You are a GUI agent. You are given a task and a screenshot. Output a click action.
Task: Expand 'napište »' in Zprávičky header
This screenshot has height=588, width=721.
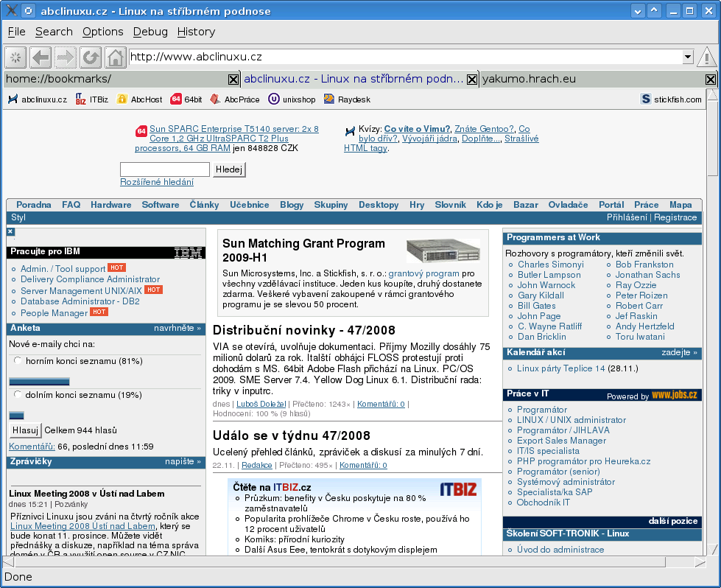[183, 461]
